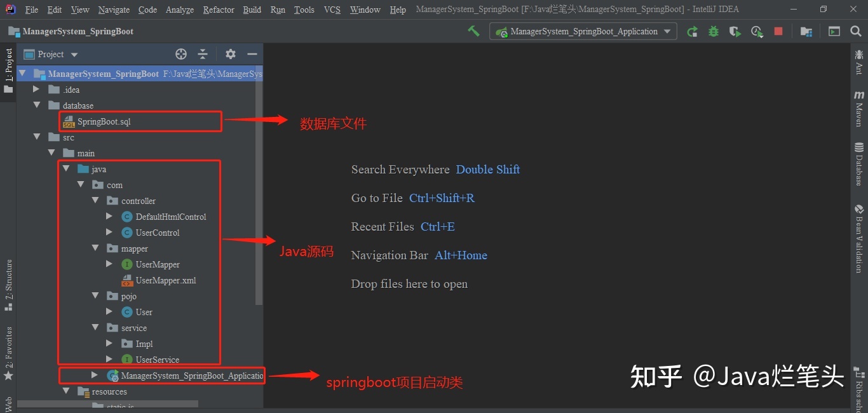Open the Database tool window
The height and width of the screenshot is (413, 868).
pyautogui.click(x=859, y=164)
